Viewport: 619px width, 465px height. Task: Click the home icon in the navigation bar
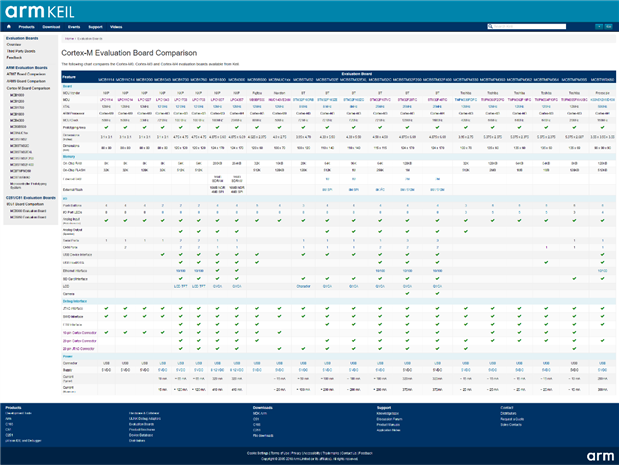tap(9, 27)
